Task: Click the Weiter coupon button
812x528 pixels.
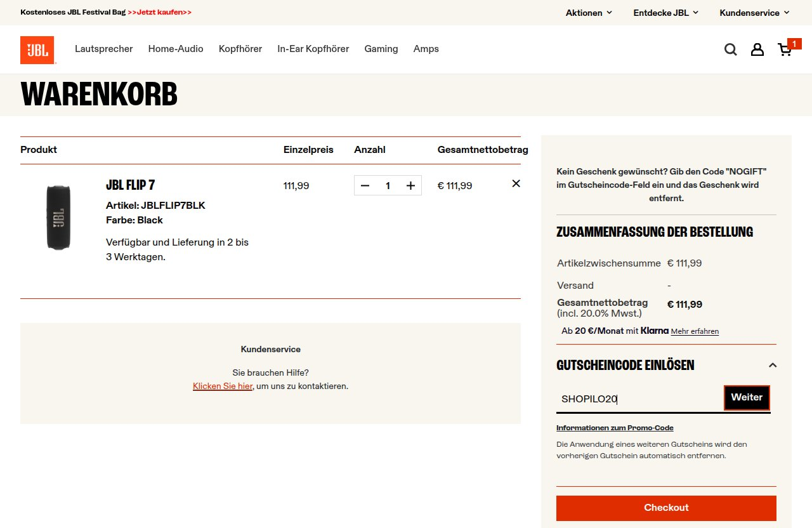Action: 747,397
